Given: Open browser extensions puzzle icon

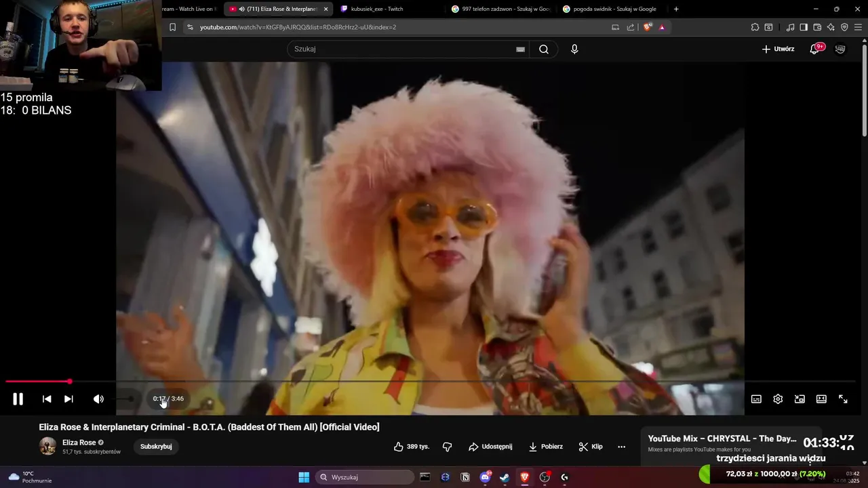Looking at the screenshot, I should 755,27.
